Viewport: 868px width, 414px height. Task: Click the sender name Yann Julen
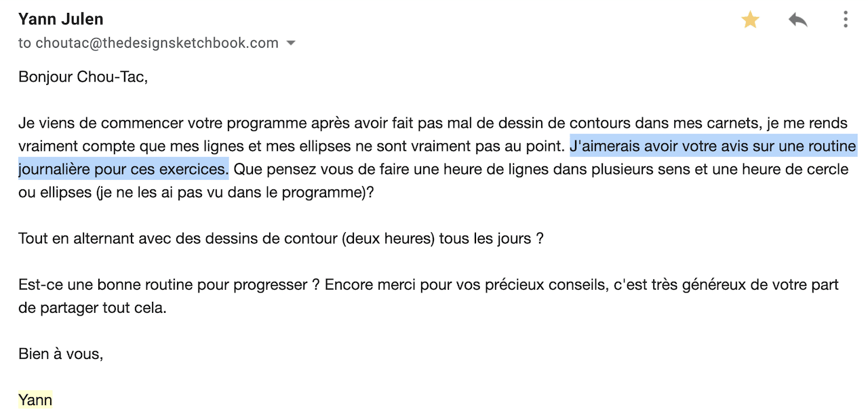tap(60, 19)
